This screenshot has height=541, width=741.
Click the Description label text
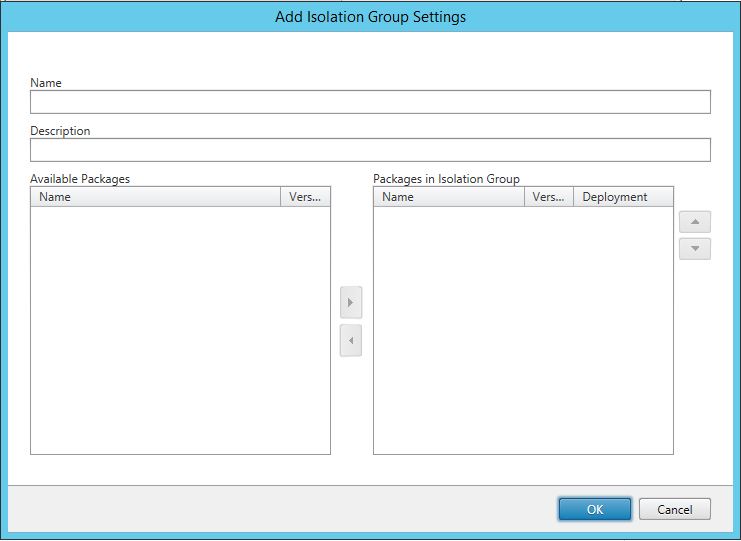(x=60, y=131)
